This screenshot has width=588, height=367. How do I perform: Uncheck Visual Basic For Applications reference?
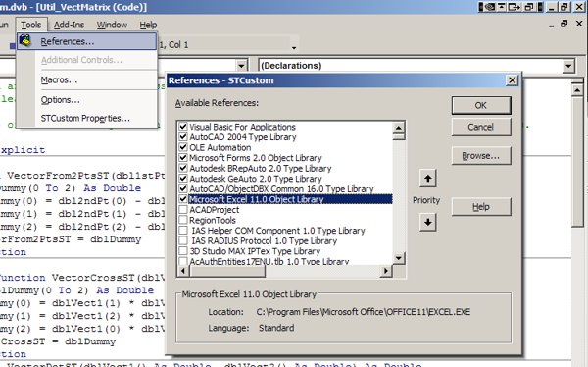[183, 127]
